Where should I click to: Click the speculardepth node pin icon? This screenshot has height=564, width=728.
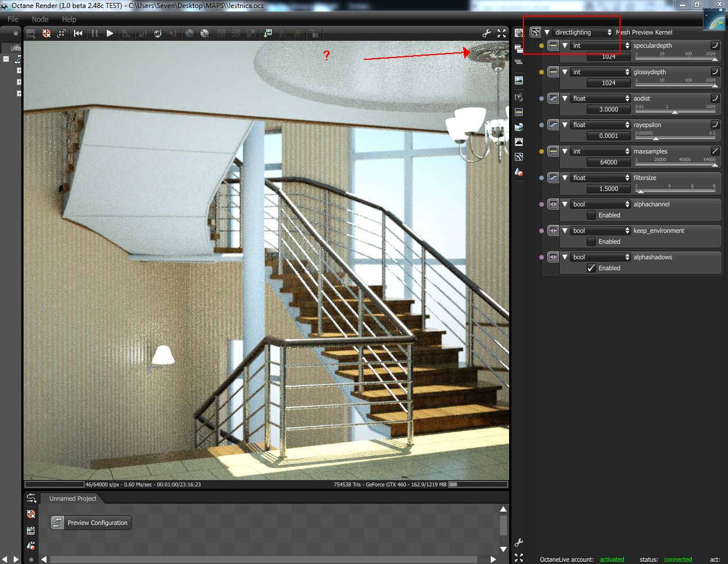553,45
